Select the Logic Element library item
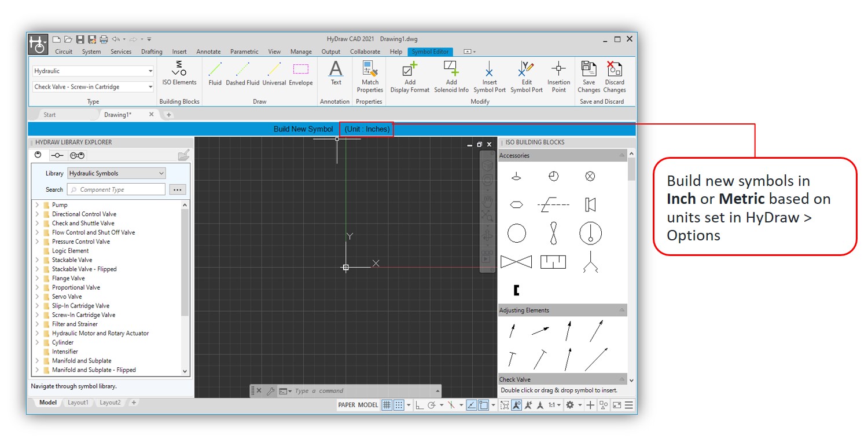The image size is (868, 446). (x=70, y=251)
